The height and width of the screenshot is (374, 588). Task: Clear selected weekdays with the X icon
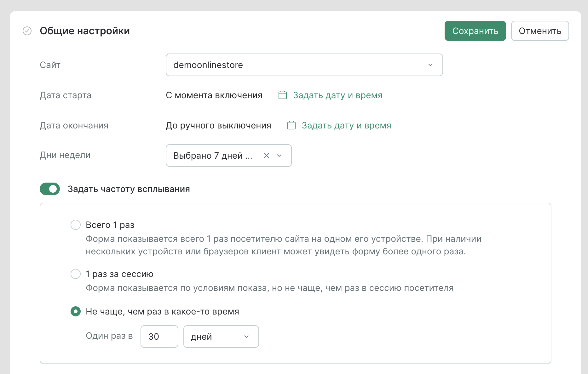[267, 156]
